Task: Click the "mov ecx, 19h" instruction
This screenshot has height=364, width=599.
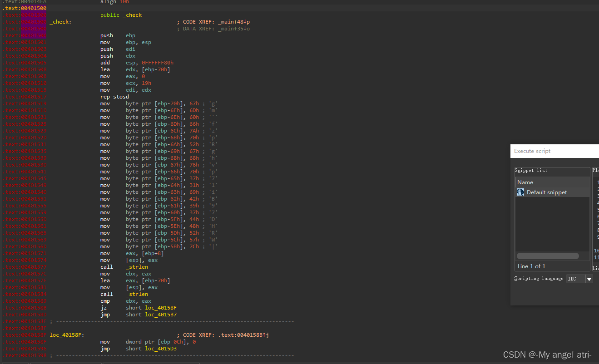Action: [x=126, y=83]
